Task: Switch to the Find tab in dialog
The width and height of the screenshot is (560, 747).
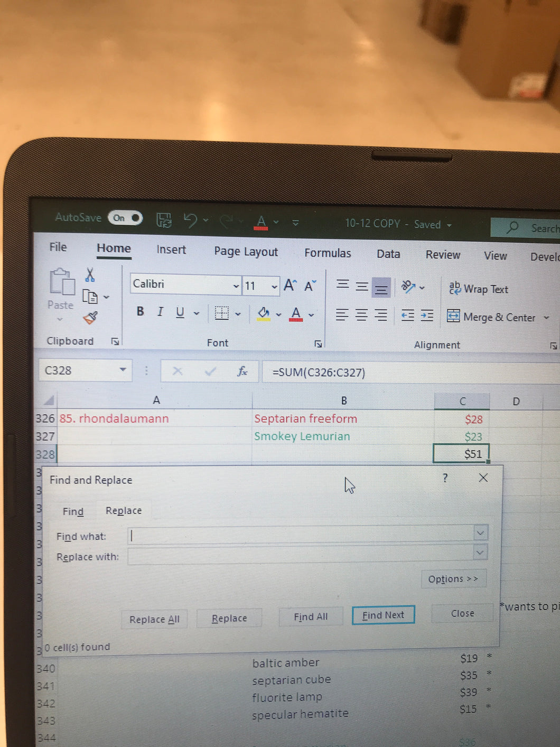Action: [73, 511]
